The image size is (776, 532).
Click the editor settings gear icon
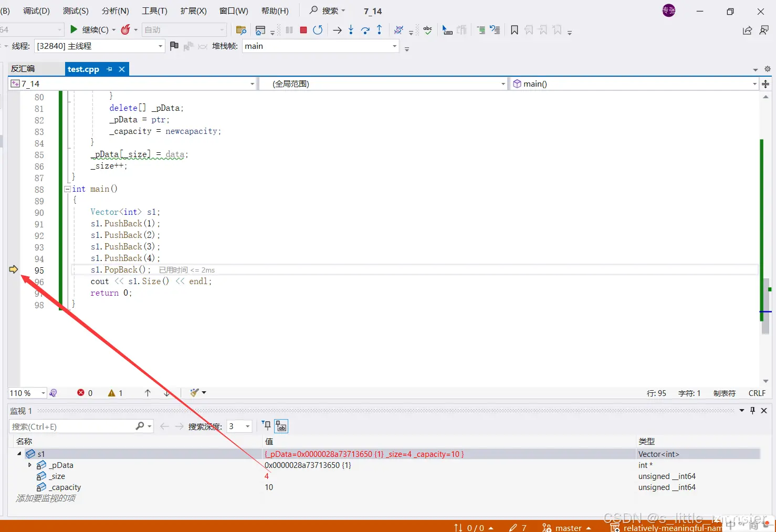pos(768,69)
